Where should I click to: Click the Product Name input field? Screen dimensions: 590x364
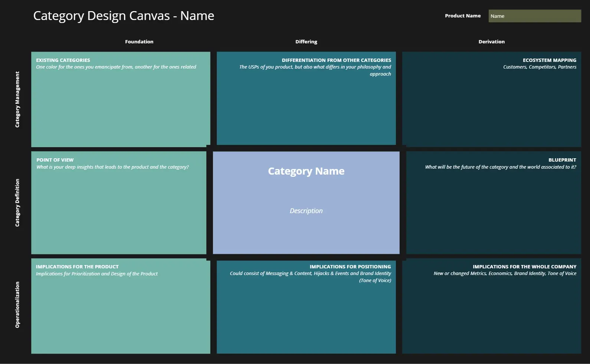point(535,16)
